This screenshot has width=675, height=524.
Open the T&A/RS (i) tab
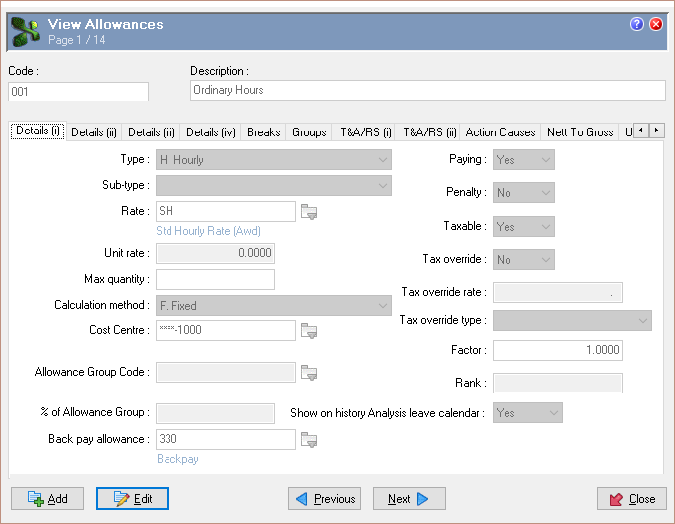365,132
